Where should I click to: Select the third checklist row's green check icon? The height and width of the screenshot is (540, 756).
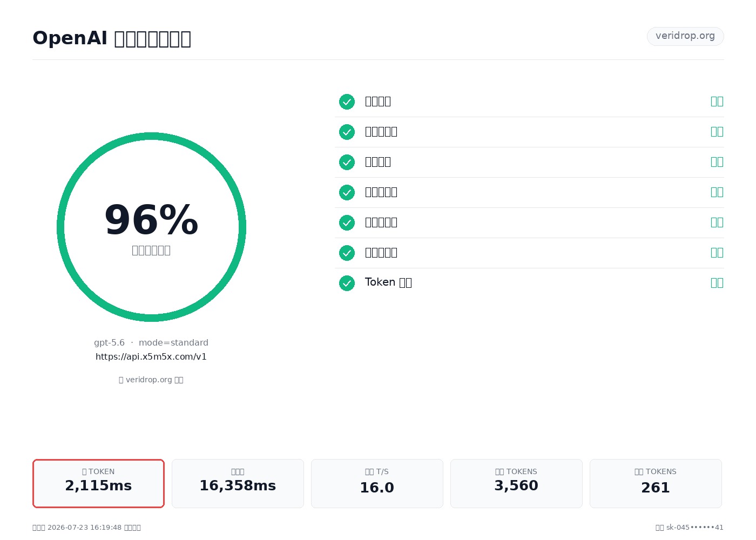[347, 162]
